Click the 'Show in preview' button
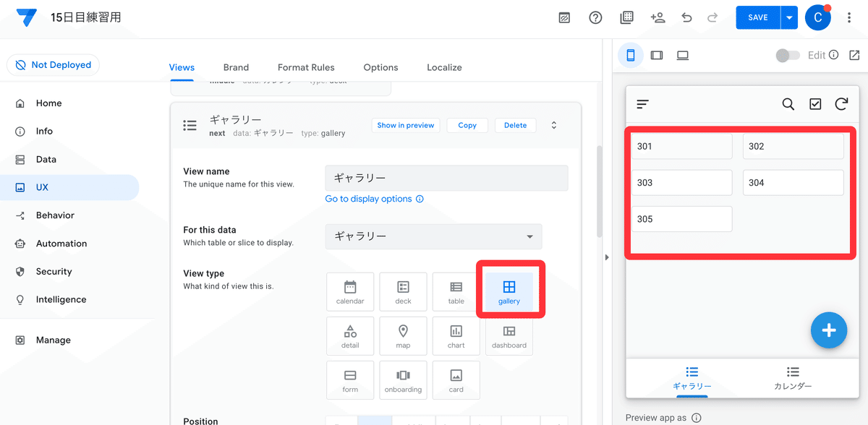This screenshot has height=425, width=868. pos(406,125)
